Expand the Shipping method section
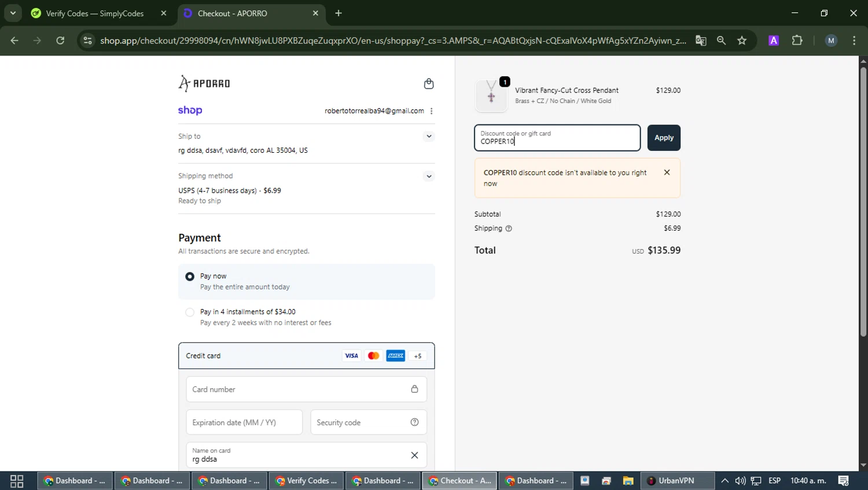The image size is (868, 490). (429, 176)
